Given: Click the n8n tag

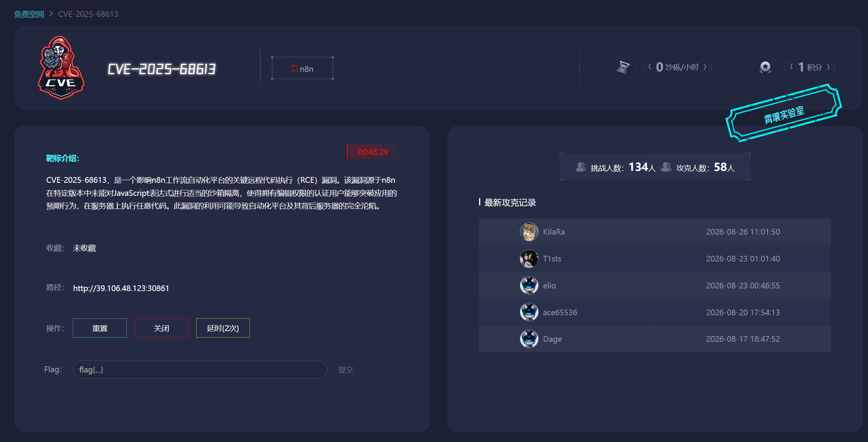Looking at the screenshot, I should point(303,68).
